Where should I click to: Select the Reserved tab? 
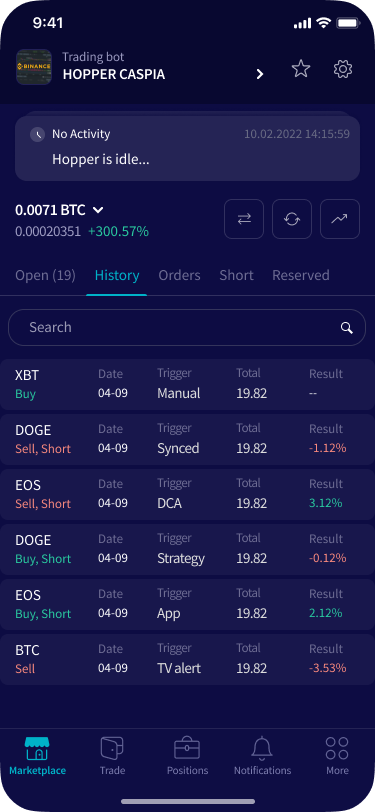(x=301, y=276)
